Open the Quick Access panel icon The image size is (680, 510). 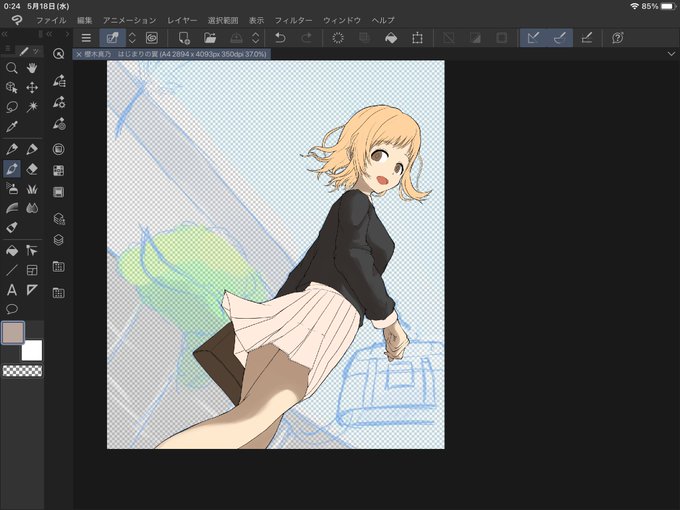point(59,54)
